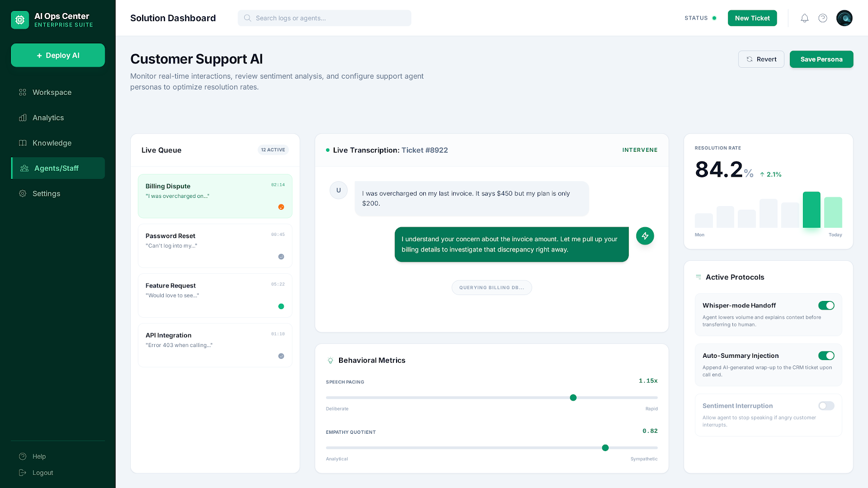Image resolution: width=868 pixels, height=488 pixels.
Task: Click the lightning bolt action icon beside reply
Action: pyautogui.click(x=645, y=236)
